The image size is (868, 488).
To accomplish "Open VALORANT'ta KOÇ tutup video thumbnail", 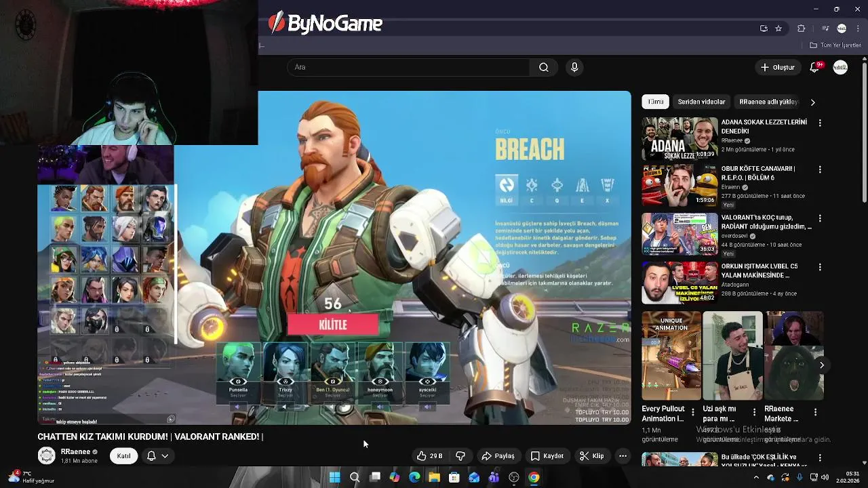I will pyautogui.click(x=679, y=235).
